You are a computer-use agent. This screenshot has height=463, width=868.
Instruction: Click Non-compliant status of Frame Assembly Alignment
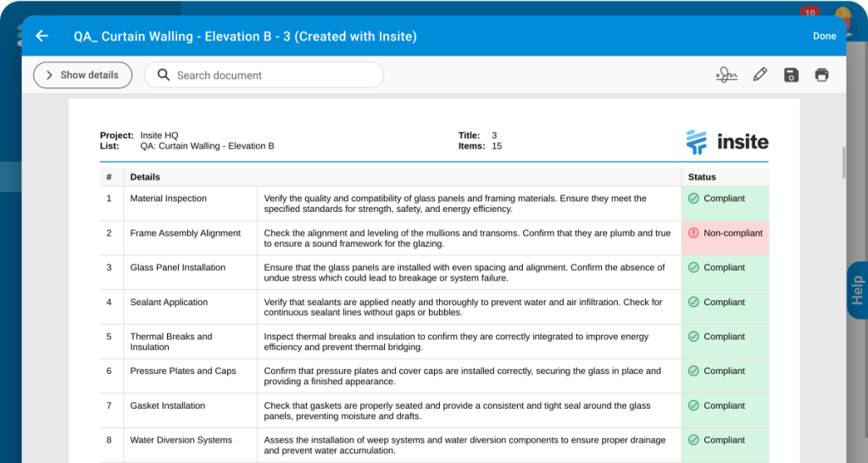725,233
